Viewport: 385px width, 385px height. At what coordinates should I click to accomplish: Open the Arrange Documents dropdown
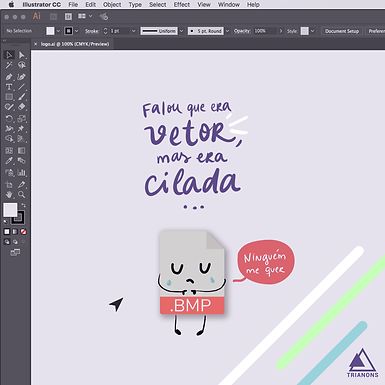(x=85, y=16)
